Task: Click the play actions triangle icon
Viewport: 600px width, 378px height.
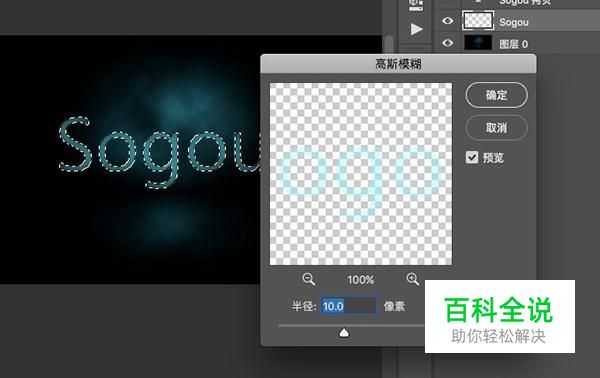Action: [416, 29]
